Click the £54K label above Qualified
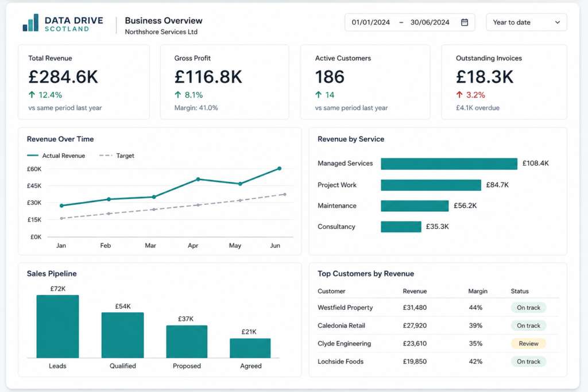Image resolution: width=588 pixels, height=392 pixels. pyautogui.click(x=123, y=306)
